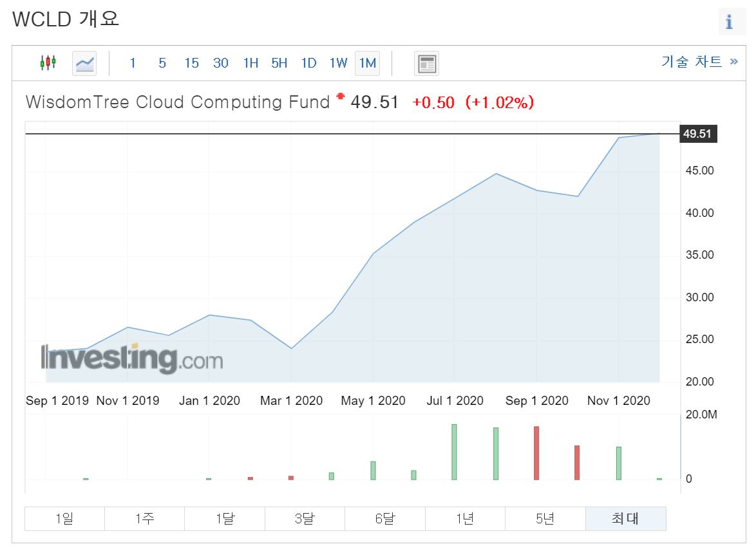Select the 최대 range tab
This screenshot has height=551, width=756.
[626, 519]
